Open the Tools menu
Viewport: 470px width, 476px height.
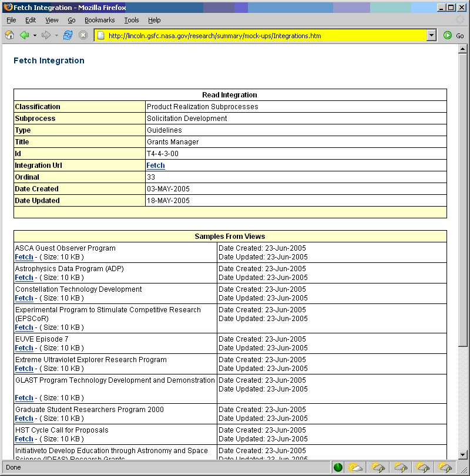[x=131, y=20]
